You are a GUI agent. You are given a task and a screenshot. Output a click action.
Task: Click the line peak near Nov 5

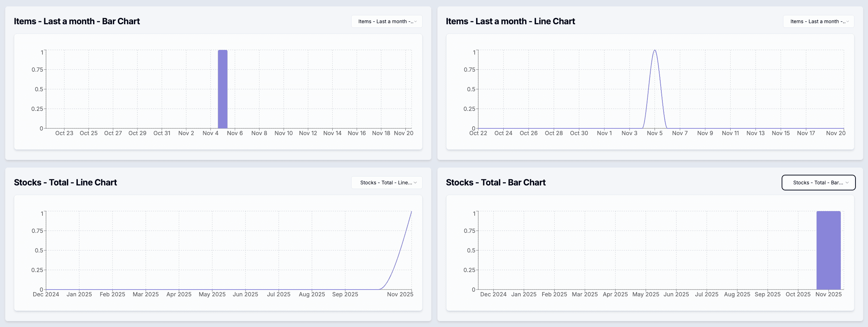pos(655,51)
